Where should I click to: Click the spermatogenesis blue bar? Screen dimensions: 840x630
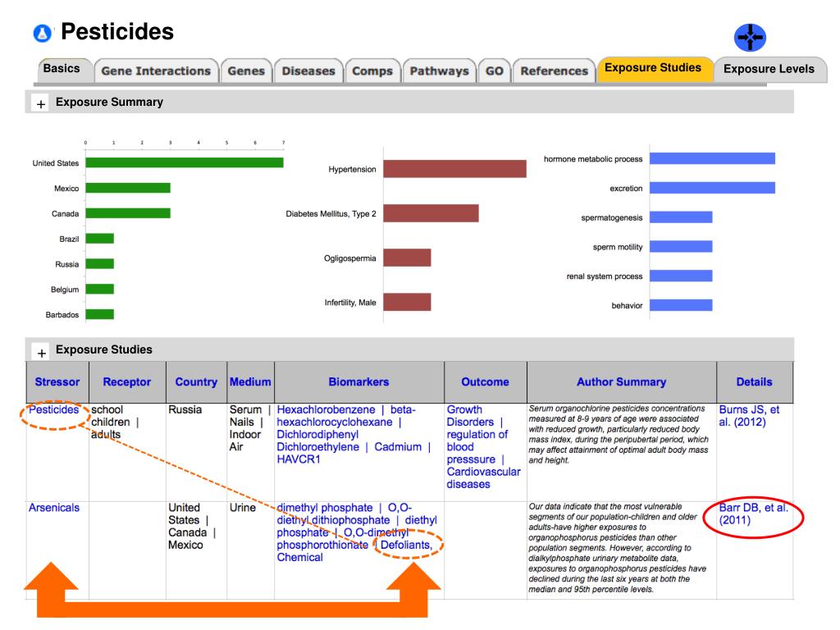tap(681, 217)
